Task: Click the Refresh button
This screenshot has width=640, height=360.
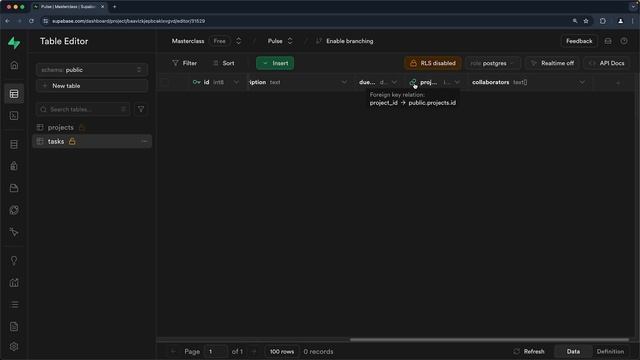Action: click(529, 351)
